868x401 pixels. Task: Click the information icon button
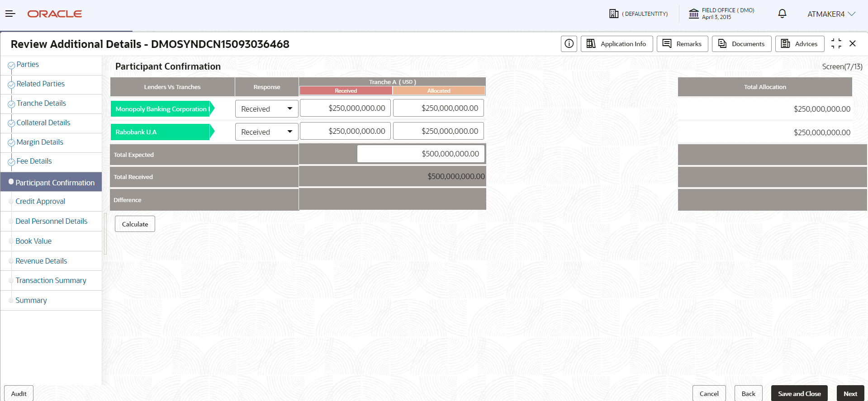tap(569, 44)
